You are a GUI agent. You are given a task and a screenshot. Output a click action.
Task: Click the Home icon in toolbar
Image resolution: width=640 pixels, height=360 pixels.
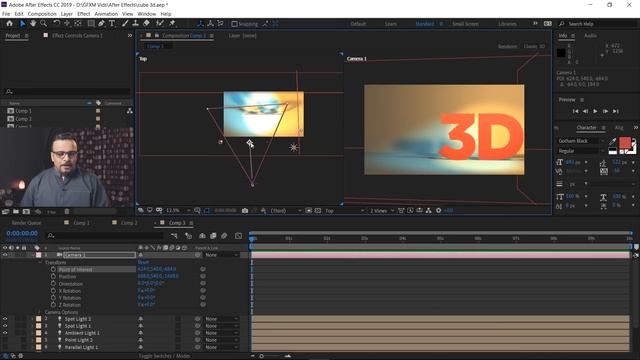9,24
